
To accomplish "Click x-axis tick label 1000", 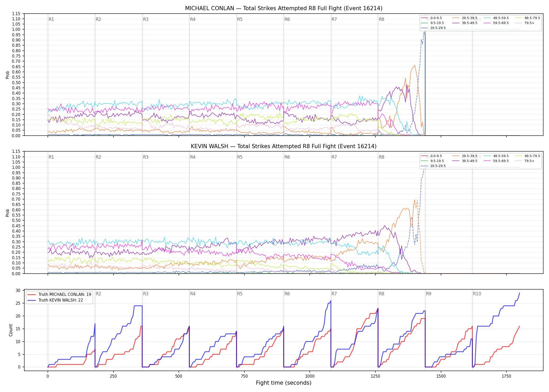I will (x=310, y=376).
